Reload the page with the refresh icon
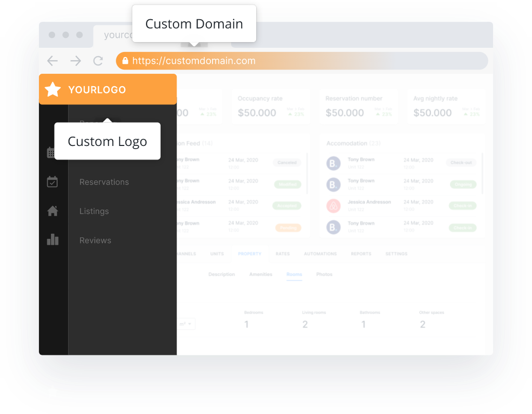The image size is (532, 414). pyautogui.click(x=98, y=61)
